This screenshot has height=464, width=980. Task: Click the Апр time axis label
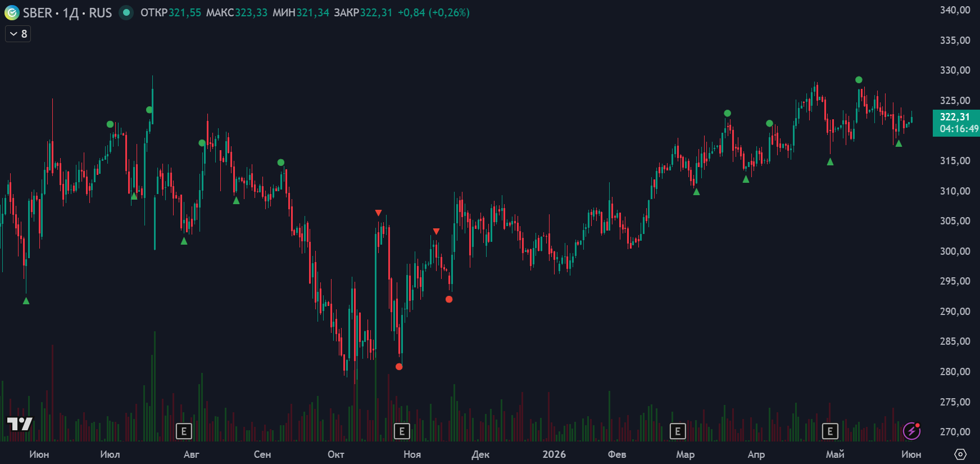756,454
